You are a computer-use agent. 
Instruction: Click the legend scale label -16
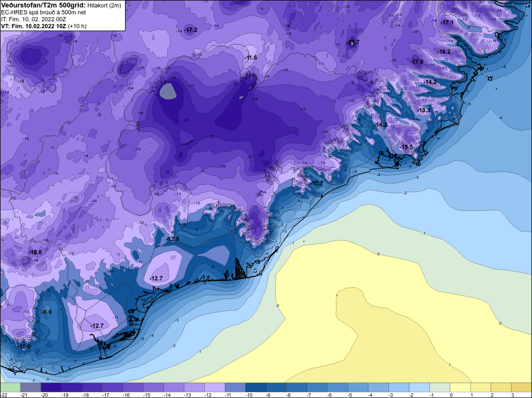click(x=126, y=395)
